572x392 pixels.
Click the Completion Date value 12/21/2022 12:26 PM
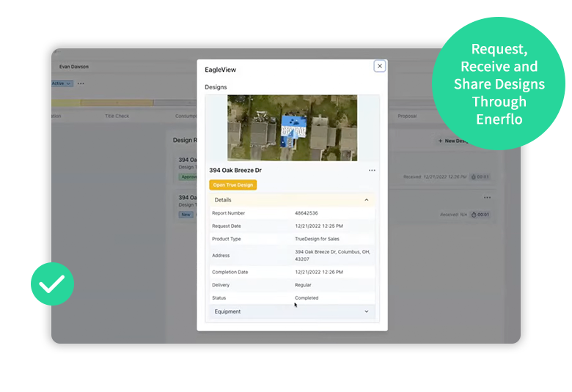tap(319, 272)
